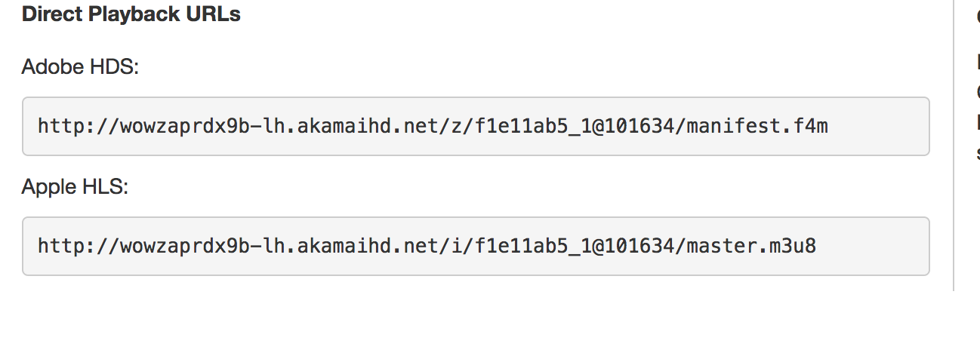Click the Direct Playback URLs heading
This screenshot has width=980, height=362.
[131, 14]
